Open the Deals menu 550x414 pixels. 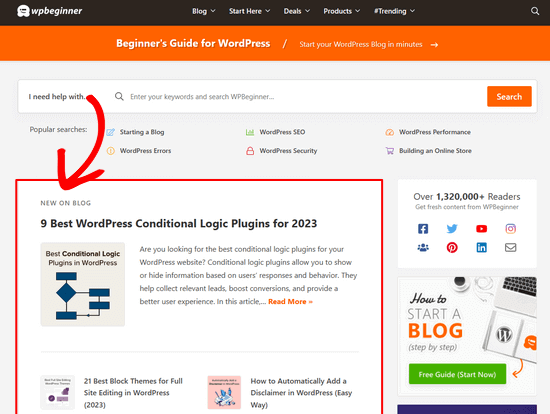point(297,11)
